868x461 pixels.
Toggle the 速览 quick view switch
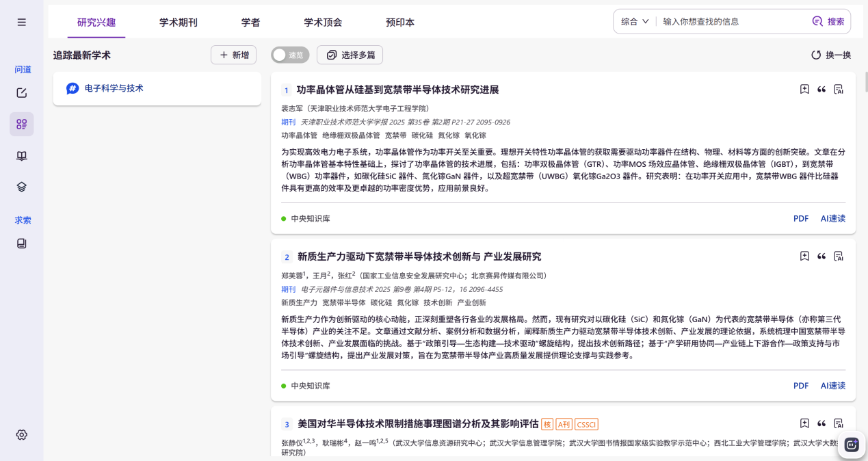coord(290,55)
